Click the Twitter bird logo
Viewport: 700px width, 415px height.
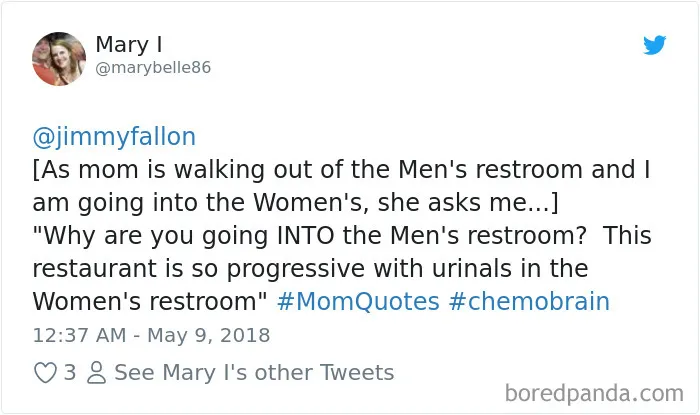[654, 45]
